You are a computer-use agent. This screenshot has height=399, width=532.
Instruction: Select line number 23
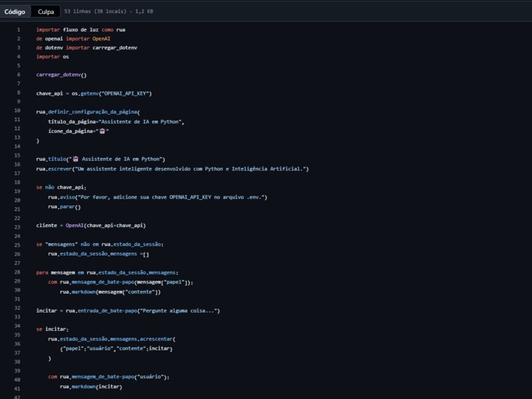click(x=17, y=227)
